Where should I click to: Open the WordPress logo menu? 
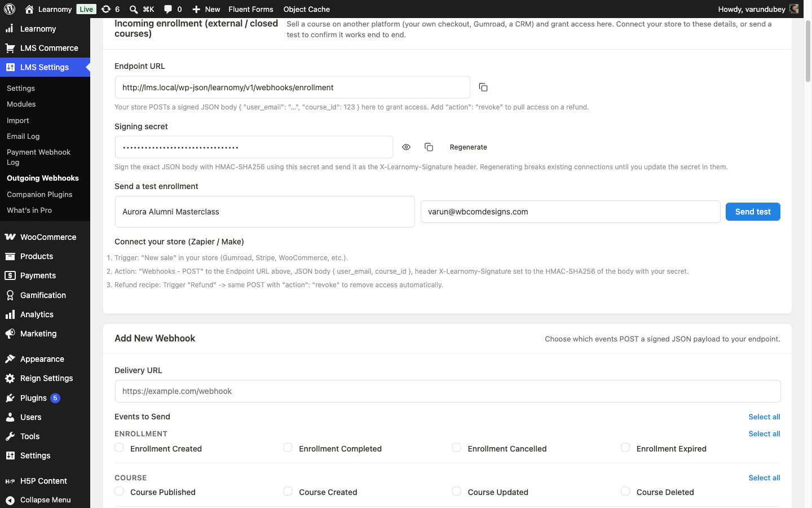tap(10, 9)
